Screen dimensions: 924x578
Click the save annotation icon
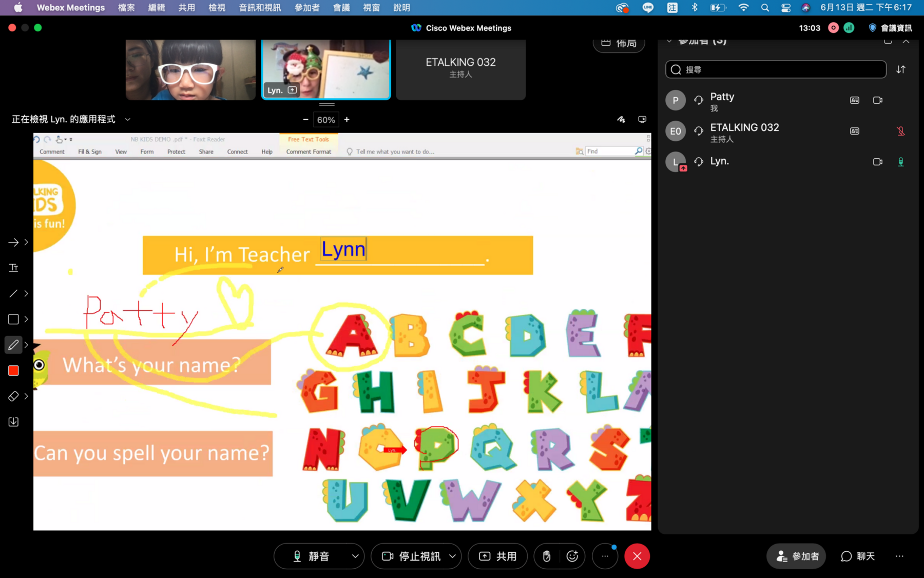[14, 422]
